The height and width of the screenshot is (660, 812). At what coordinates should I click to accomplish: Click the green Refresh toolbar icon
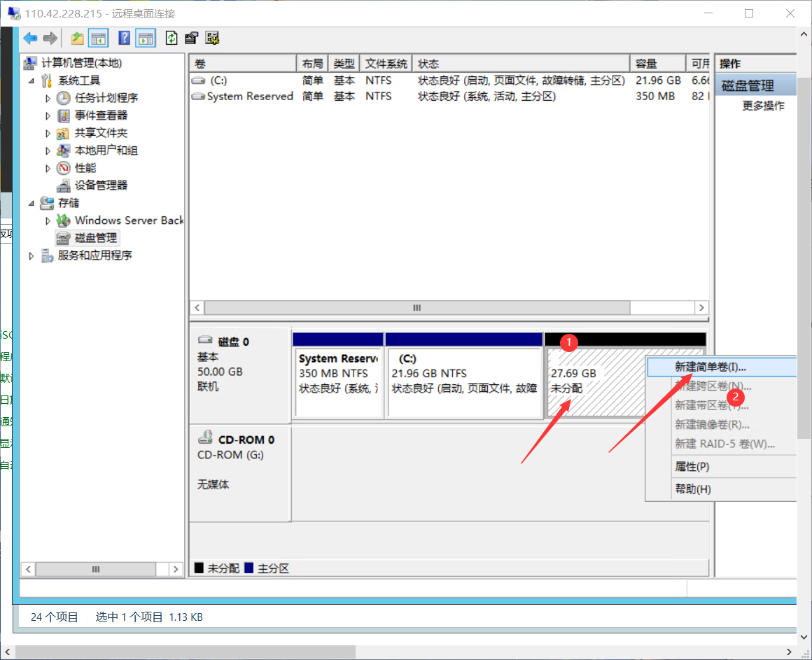point(171,38)
